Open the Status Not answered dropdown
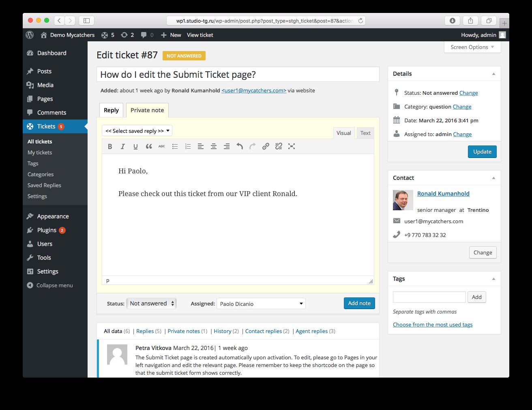 [x=151, y=303]
